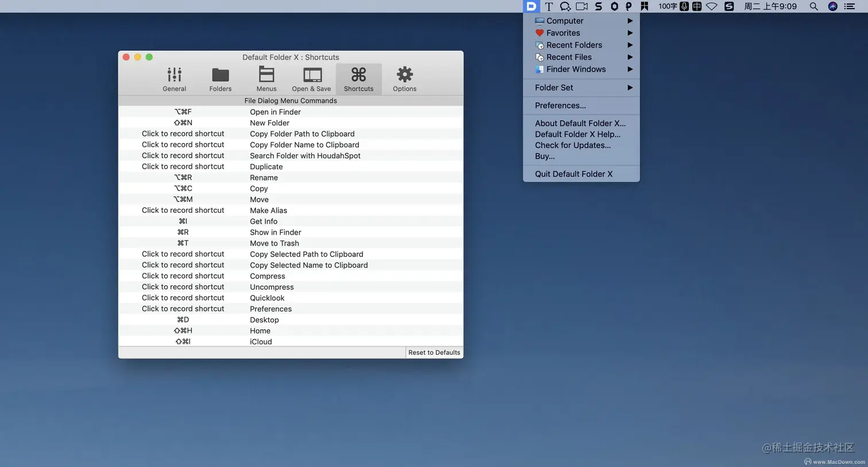The width and height of the screenshot is (868, 467).
Task: Click the Default Folder X menu bar icon
Action: pos(531,6)
